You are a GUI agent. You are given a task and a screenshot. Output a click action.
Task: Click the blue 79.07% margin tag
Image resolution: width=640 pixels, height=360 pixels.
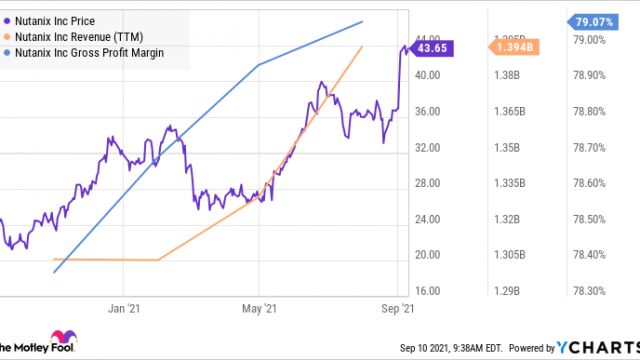coord(593,22)
